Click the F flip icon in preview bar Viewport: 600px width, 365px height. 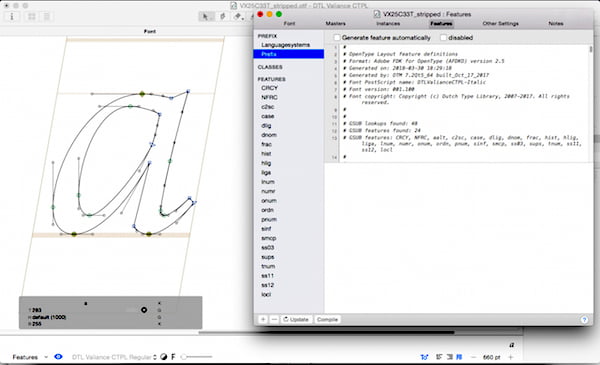173,357
